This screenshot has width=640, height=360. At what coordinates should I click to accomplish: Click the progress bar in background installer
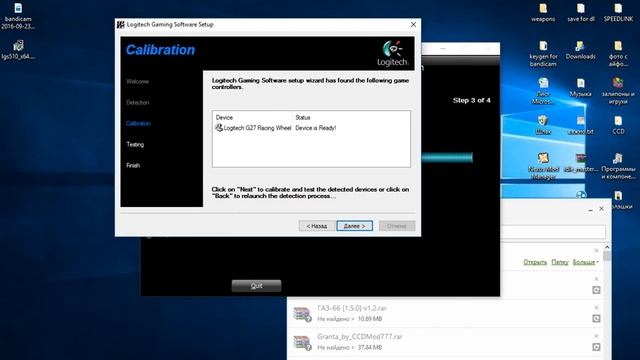(447, 158)
